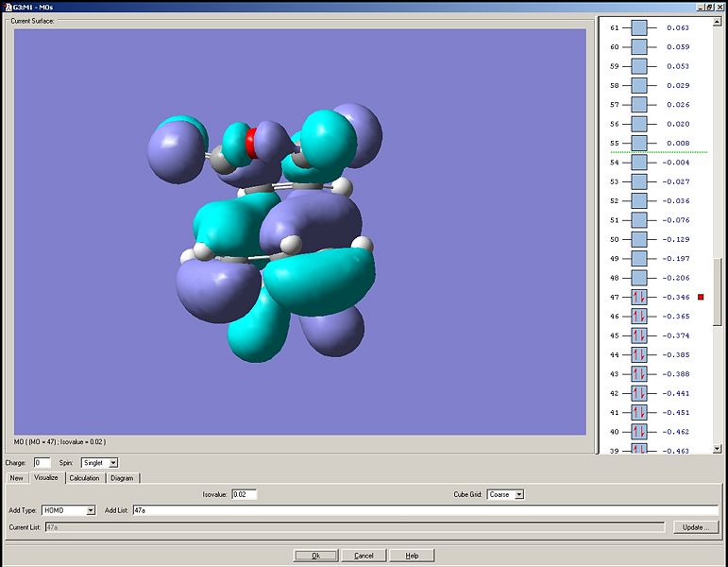The height and width of the screenshot is (567, 728).
Task: Select orbital box for MO 49
Action: coord(639,258)
